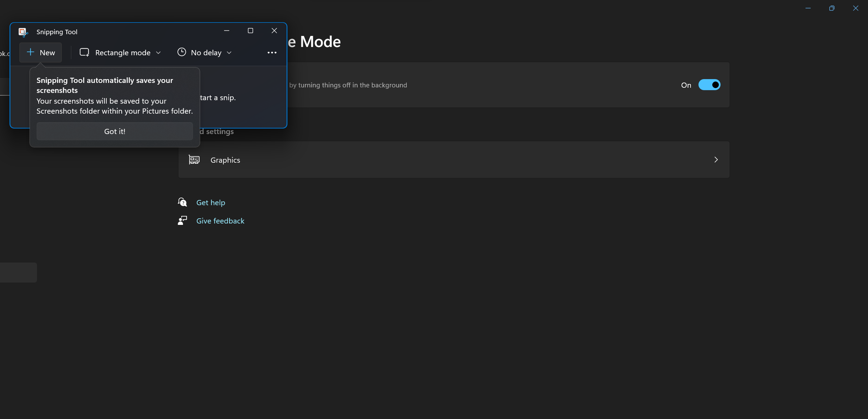Open the Get help link
Screen dimensions: 868x419
pos(211,202)
